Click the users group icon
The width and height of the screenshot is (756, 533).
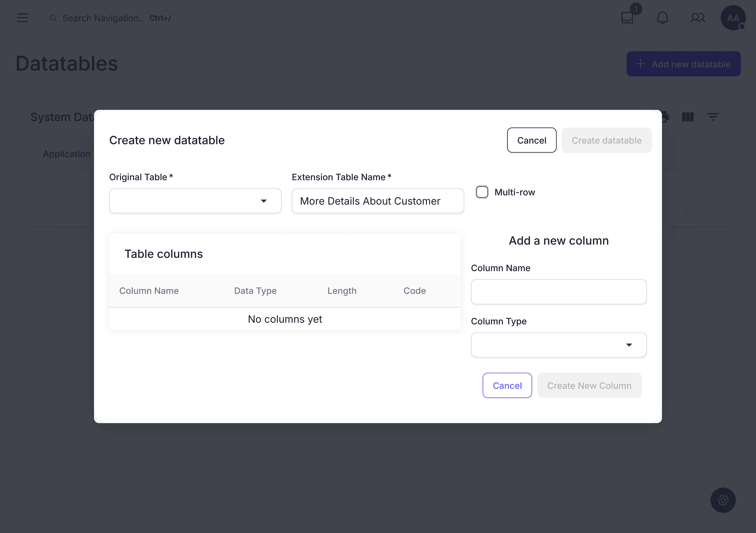click(x=698, y=18)
